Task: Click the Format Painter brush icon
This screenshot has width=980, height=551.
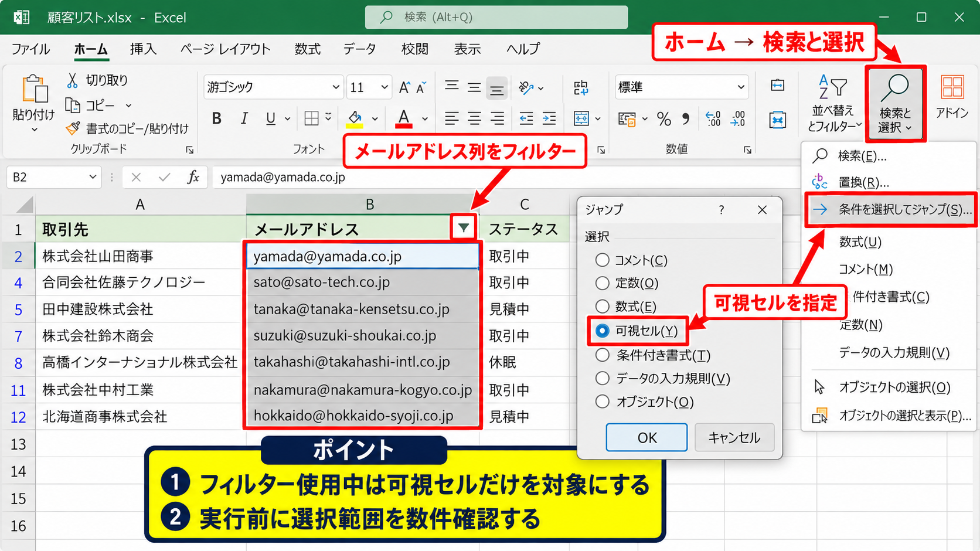Action: pyautogui.click(x=73, y=128)
